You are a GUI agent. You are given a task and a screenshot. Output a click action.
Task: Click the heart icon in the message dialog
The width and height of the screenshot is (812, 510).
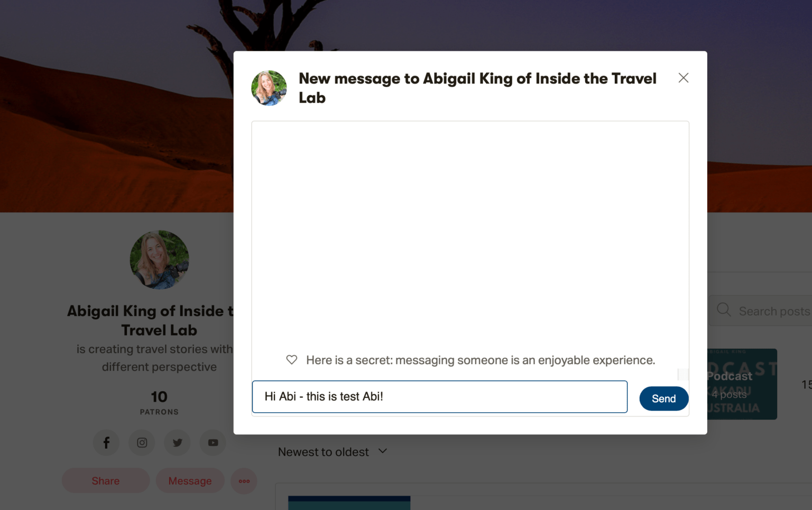tap(292, 359)
